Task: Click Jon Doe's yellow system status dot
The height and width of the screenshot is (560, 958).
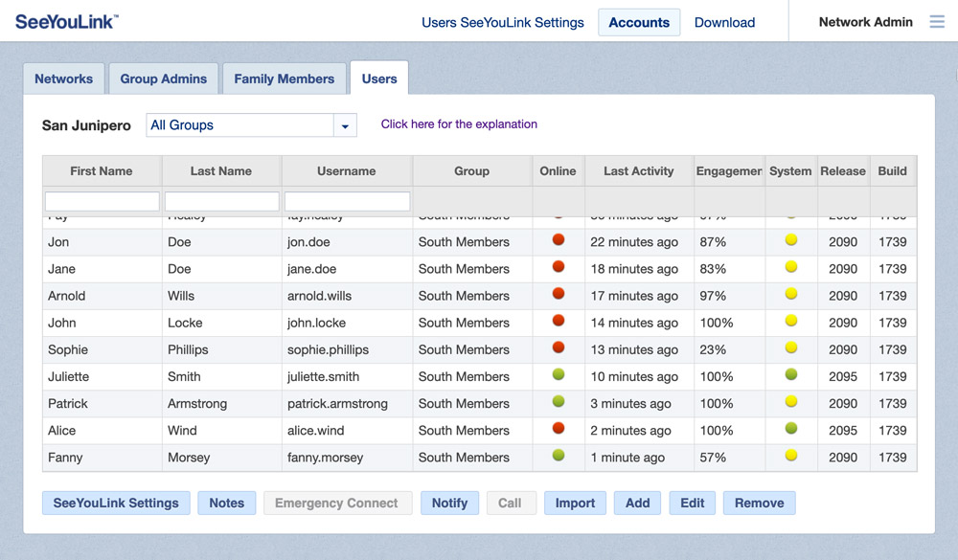Action: click(791, 239)
